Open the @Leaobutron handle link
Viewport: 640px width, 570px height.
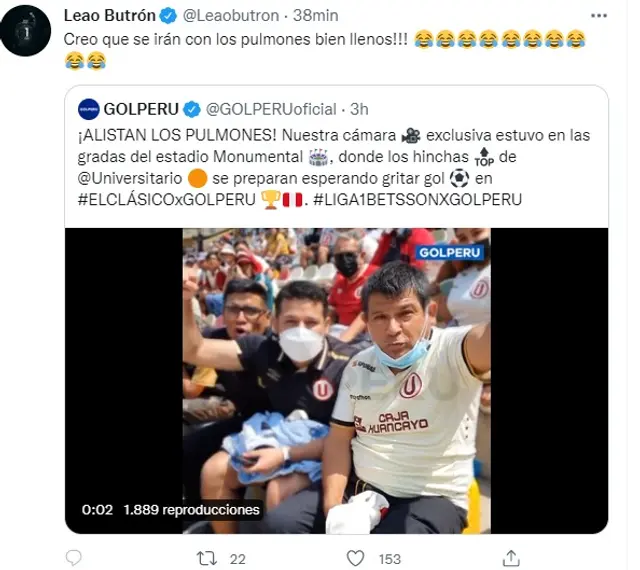[x=231, y=16]
